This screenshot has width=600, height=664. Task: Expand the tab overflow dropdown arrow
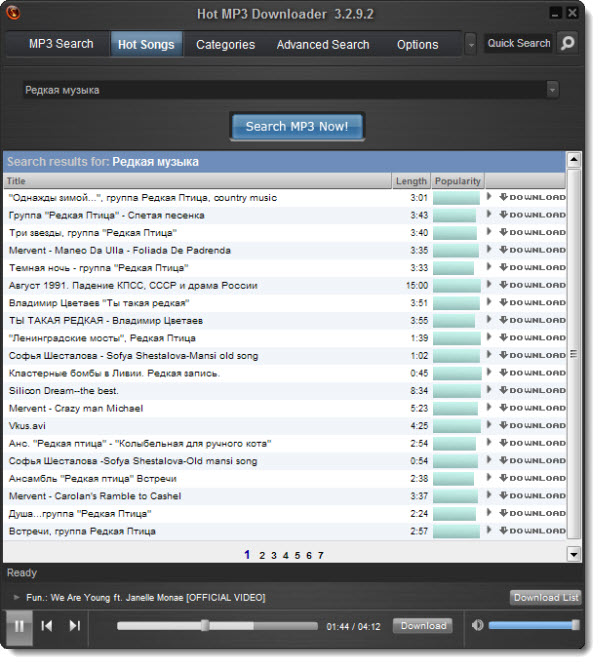coord(470,44)
